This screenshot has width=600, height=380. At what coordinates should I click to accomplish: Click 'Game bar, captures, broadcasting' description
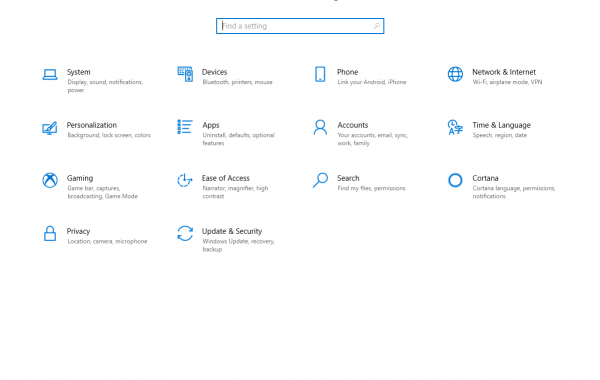tap(103, 192)
